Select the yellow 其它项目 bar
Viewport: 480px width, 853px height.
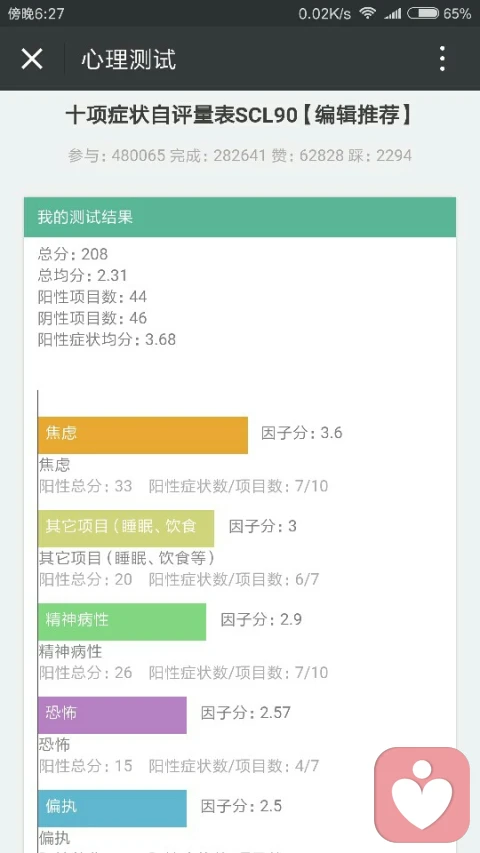[126, 528]
